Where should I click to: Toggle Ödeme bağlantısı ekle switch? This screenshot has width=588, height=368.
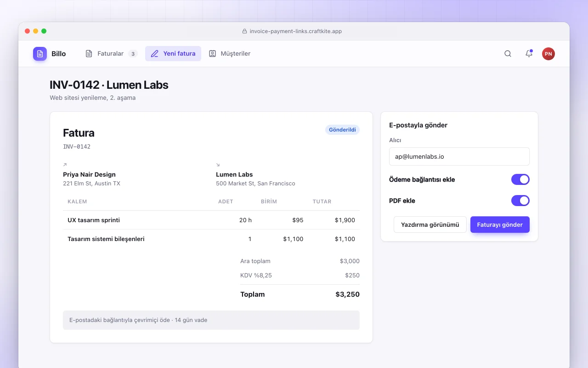coord(520,179)
